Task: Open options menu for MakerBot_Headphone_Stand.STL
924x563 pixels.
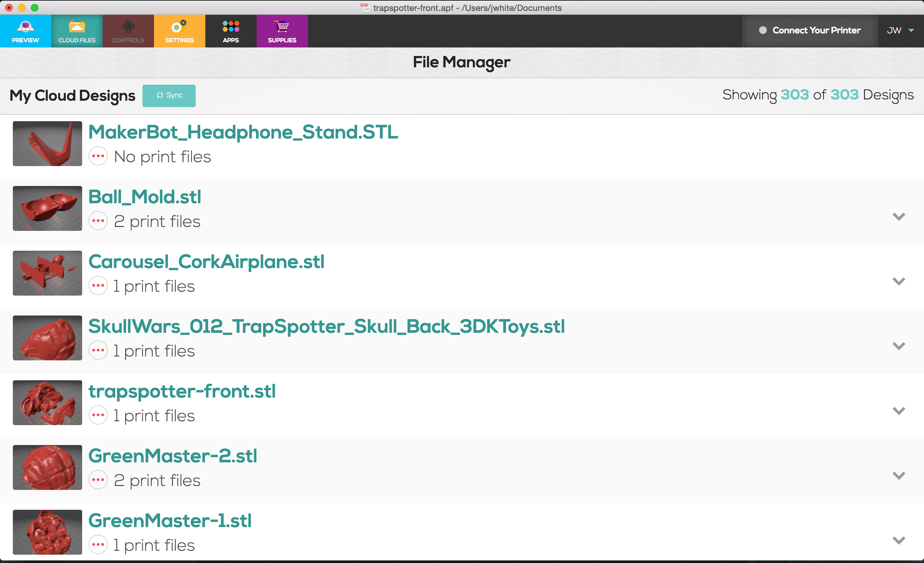Action: [98, 156]
